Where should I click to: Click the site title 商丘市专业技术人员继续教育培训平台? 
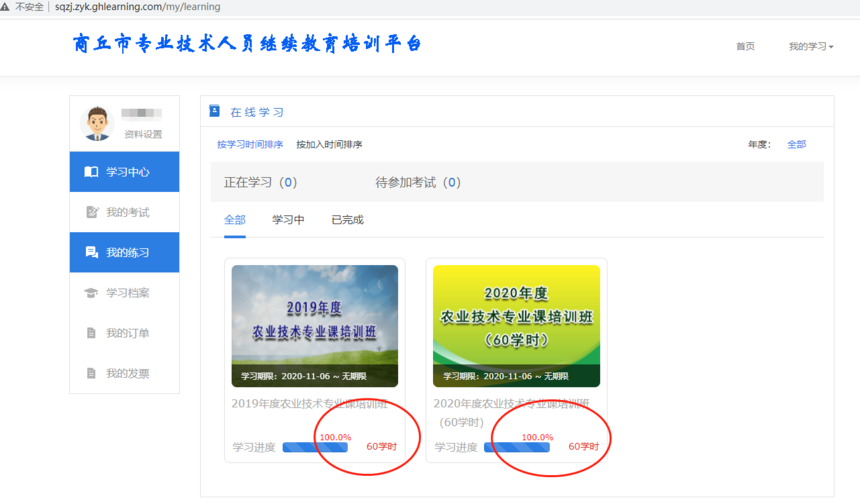[247, 43]
